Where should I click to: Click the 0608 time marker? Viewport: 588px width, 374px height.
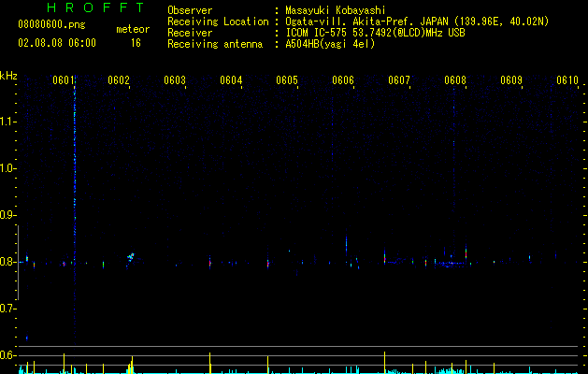click(x=455, y=80)
